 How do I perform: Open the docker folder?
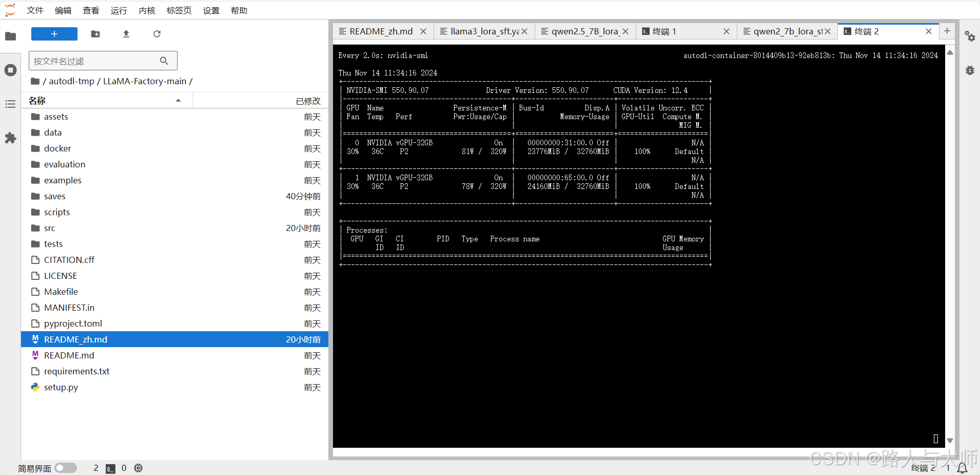(174, 148)
